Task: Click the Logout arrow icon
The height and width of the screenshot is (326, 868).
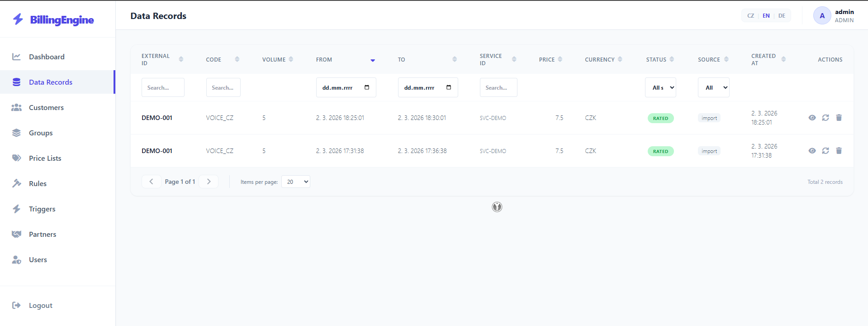Action: (16, 305)
